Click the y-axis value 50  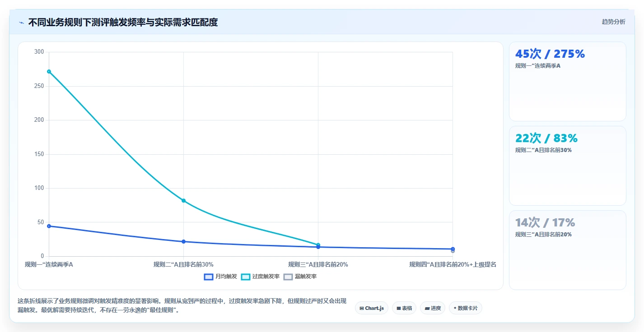click(41, 222)
